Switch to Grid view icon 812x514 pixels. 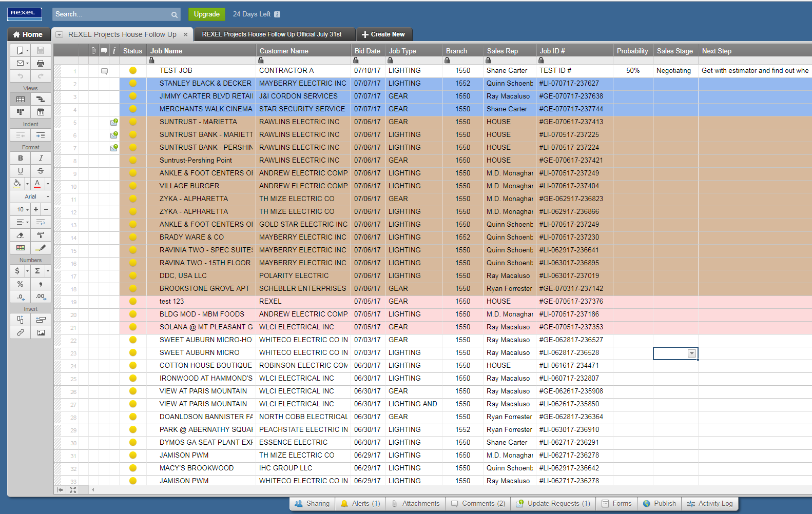[x=20, y=99]
